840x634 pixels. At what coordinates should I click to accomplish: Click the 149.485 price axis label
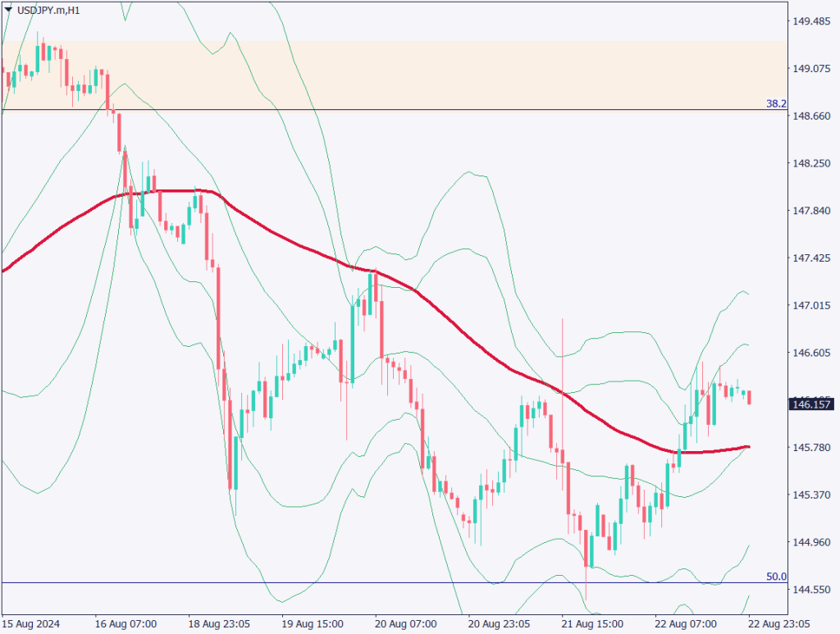810,21
